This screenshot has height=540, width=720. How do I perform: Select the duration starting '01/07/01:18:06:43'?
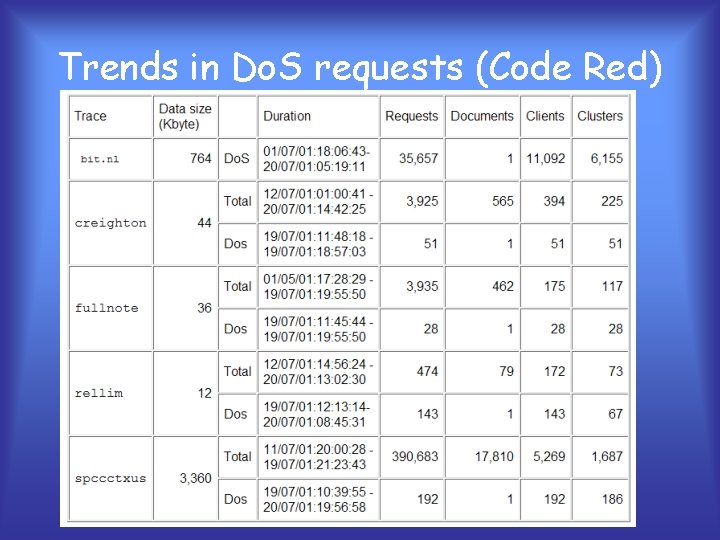tap(317, 159)
